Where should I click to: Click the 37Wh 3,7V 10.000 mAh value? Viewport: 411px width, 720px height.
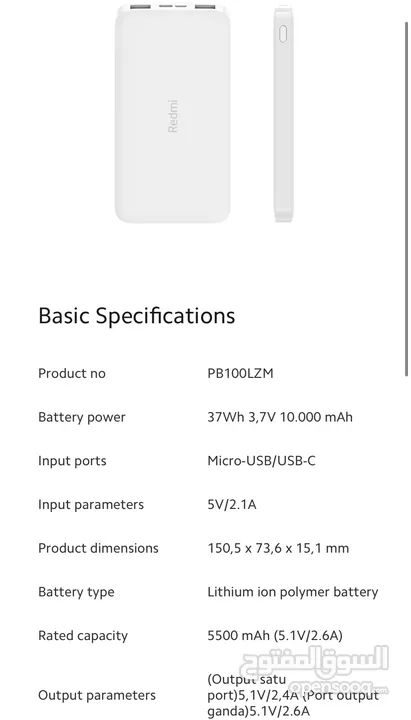pyautogui.click(x=280, y=417)
